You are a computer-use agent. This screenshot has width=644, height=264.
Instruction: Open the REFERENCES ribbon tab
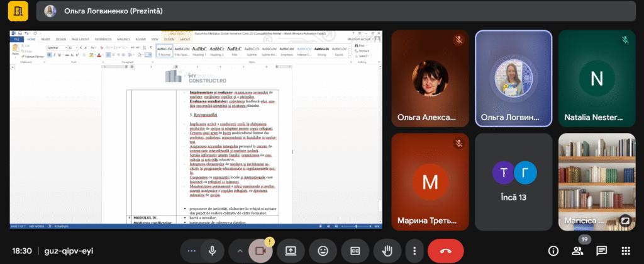tap(103, 40)
